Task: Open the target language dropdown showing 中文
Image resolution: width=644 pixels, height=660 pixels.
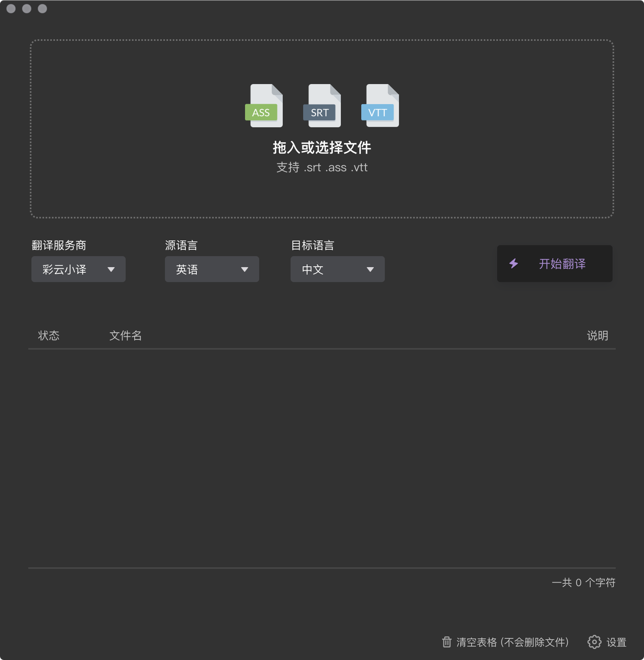Action: tap(337, 269)
